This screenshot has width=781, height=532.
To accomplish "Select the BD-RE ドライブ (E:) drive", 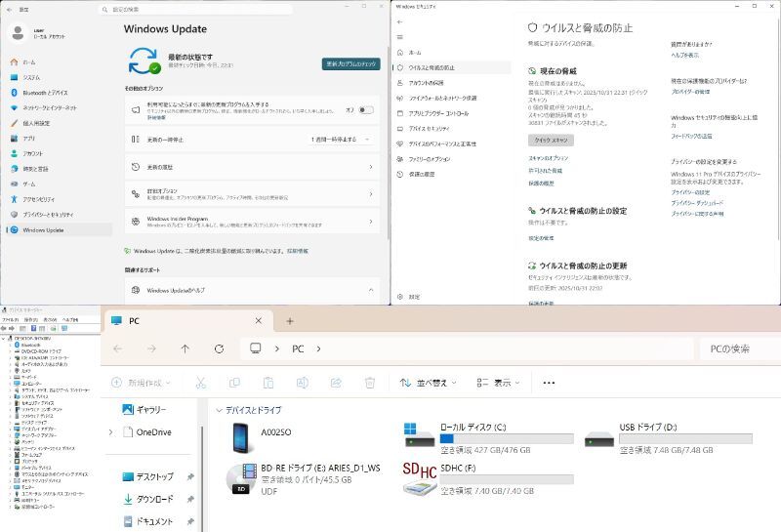I will coord(304,479).
